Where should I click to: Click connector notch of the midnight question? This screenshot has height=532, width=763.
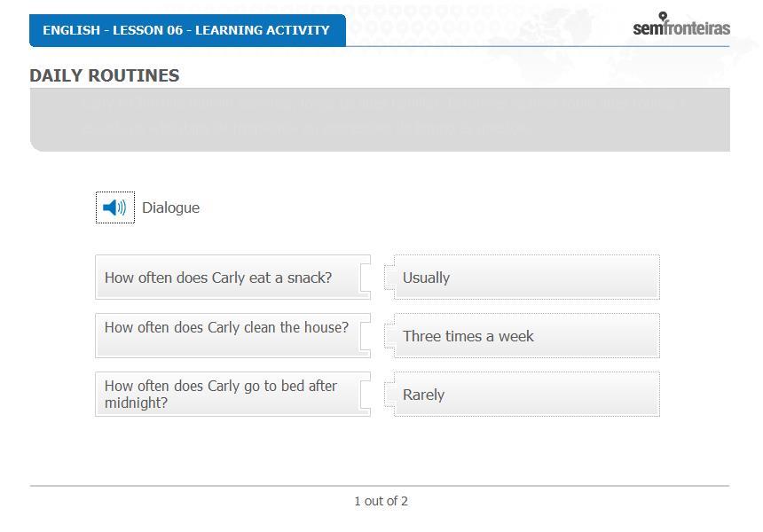tap(365, 395)
